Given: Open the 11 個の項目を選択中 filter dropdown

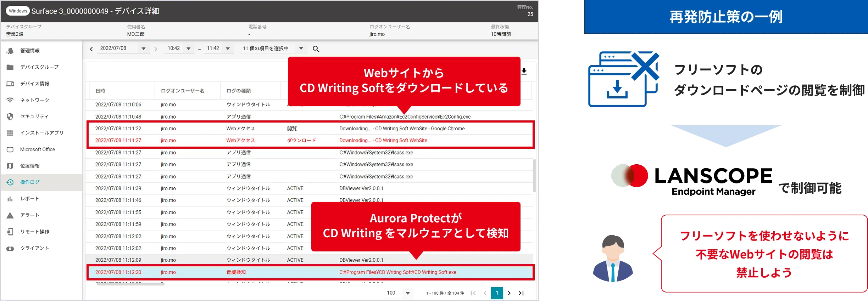Looking at the screenshot, I should click(301, 49).
